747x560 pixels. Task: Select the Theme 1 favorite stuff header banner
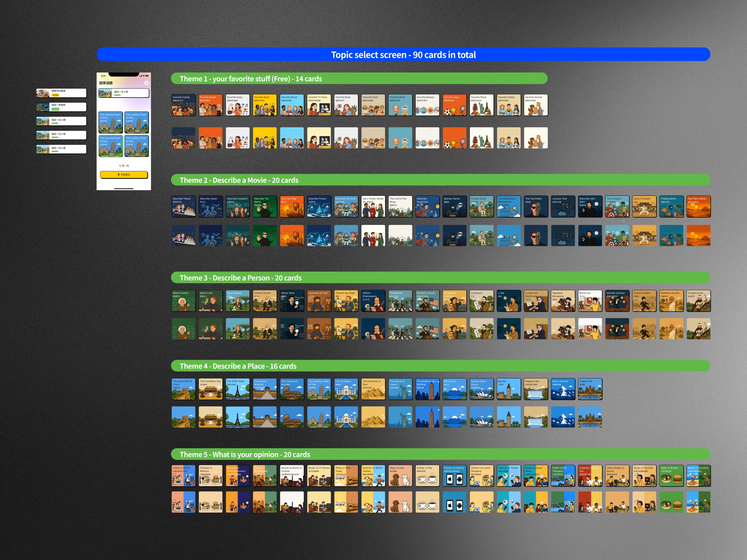click(359, 79)
